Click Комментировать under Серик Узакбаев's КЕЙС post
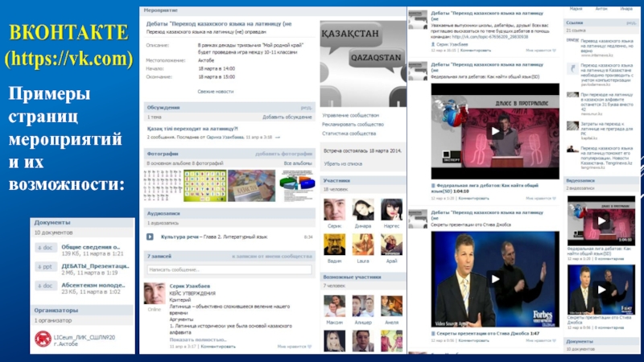This screenshot has height=362, width=644. 218,347
